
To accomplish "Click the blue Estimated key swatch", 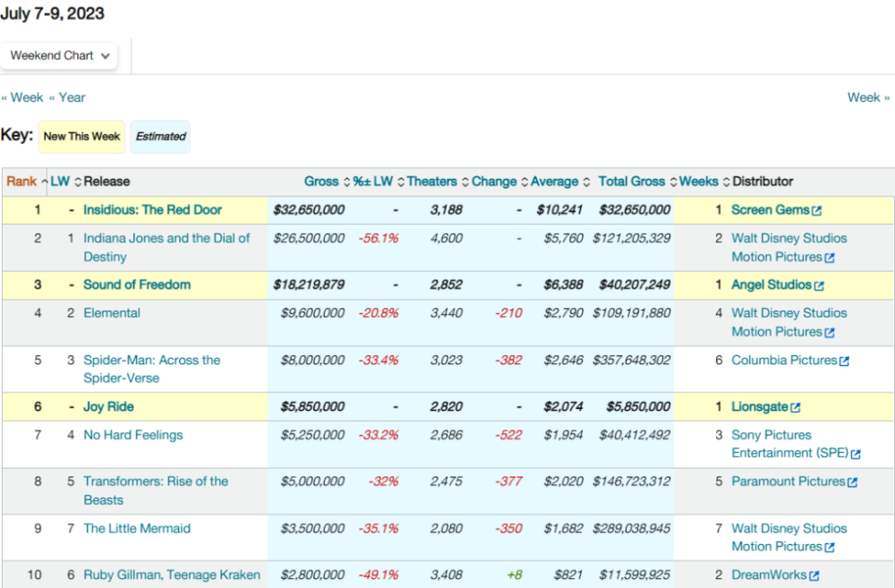I will 160,137.
